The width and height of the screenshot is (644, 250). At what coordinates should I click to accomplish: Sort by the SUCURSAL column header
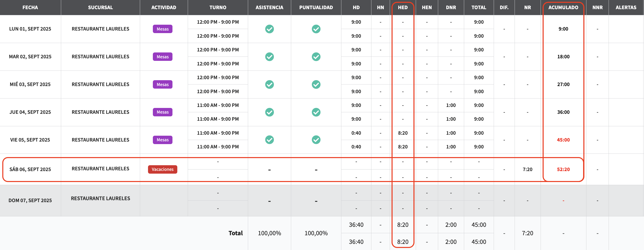pos(100,8)
